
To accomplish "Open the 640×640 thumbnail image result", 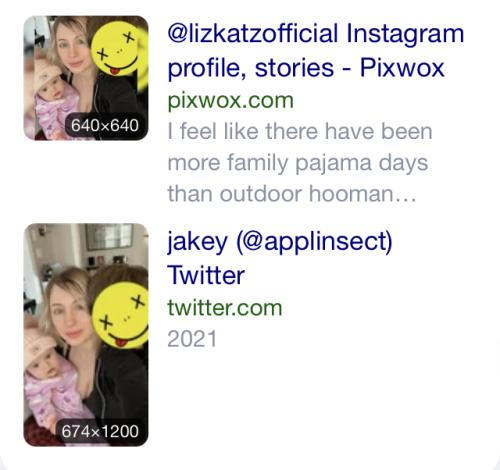I will coord(86,78).
